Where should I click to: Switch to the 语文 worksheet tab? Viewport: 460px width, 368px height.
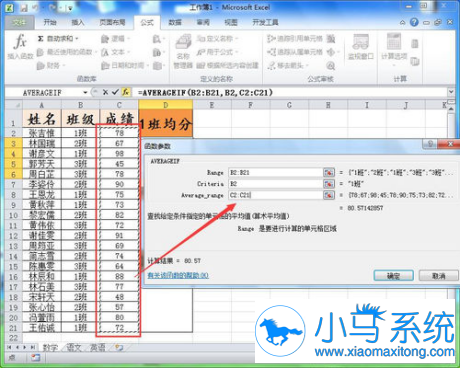tap(74, 348)
